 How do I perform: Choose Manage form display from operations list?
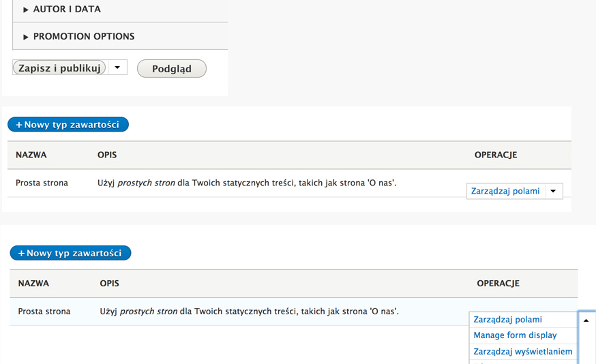pyautogui.click(x=515, y=335)
